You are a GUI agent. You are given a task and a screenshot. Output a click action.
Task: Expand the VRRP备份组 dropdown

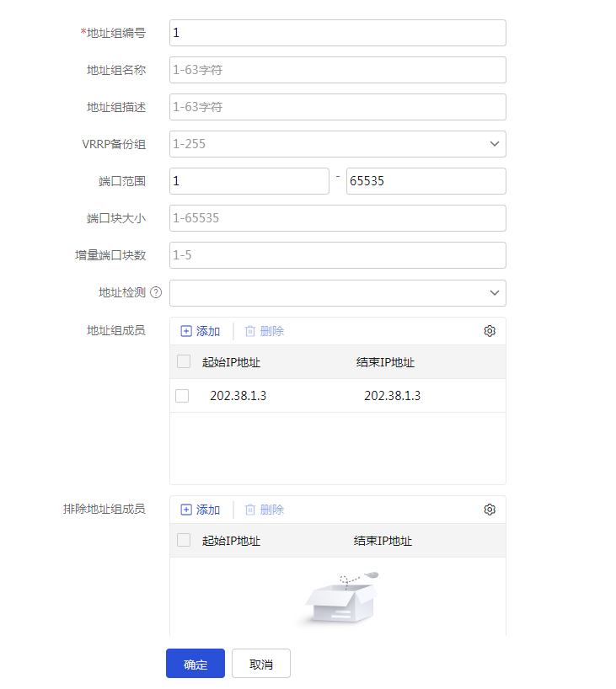coord(338,144)
